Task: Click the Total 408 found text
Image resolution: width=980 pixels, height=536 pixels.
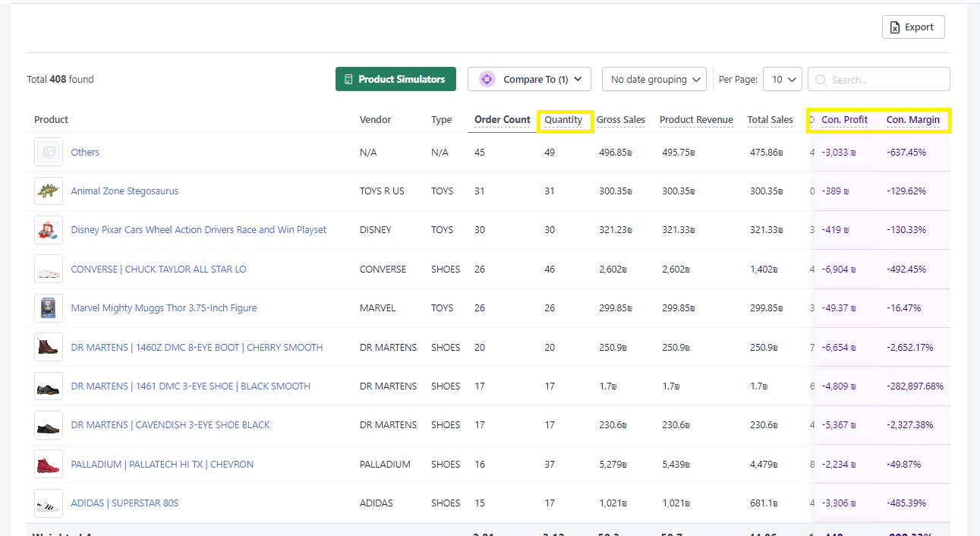Action: click(x=60, y=79)
